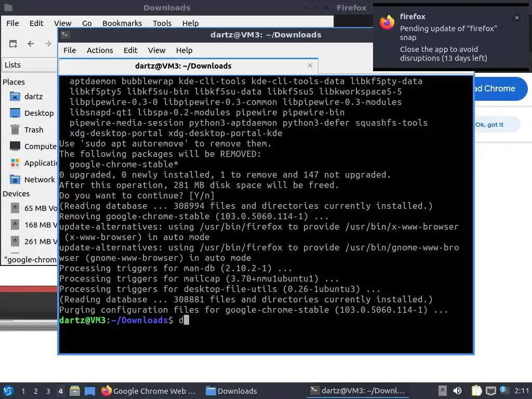Click the Network folder icon in Places
Viewport: 532px width, 399px height.
[15, 179]
